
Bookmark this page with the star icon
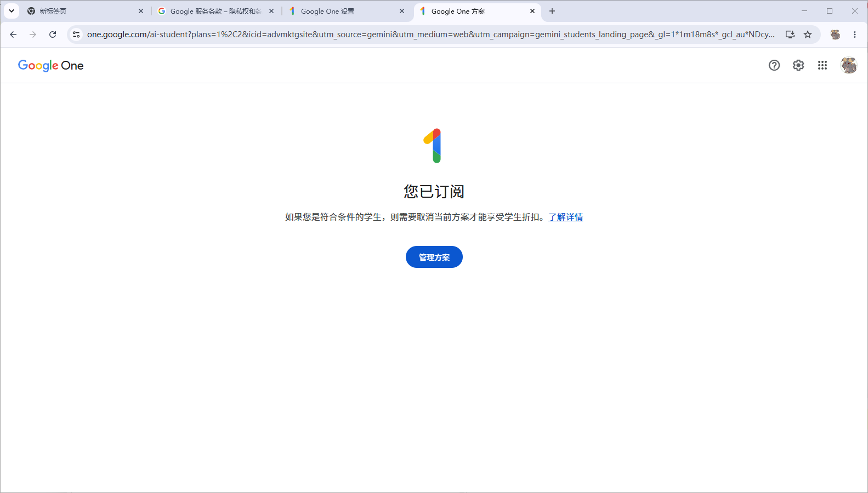click(808, 35)
